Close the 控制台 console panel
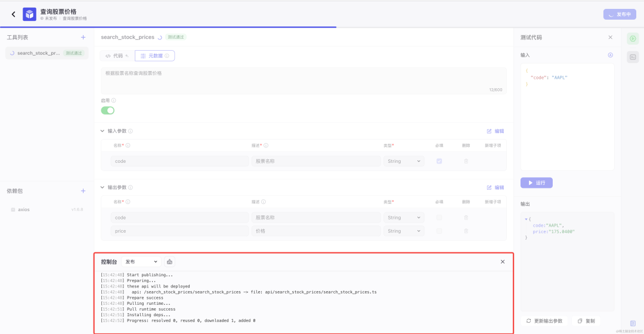The height and width of the screenshot is (334, 644). click(502, 262)
